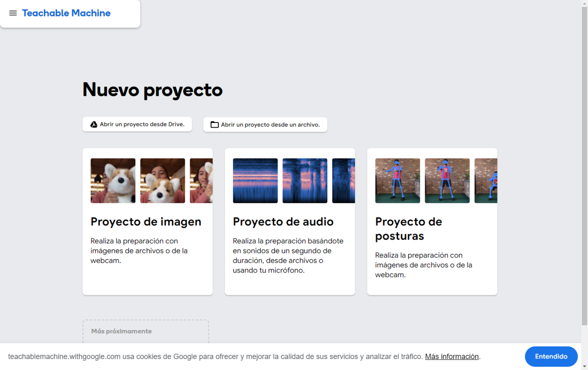
Task: Click the Teachable Machine logo
Action: coord(66,13)
